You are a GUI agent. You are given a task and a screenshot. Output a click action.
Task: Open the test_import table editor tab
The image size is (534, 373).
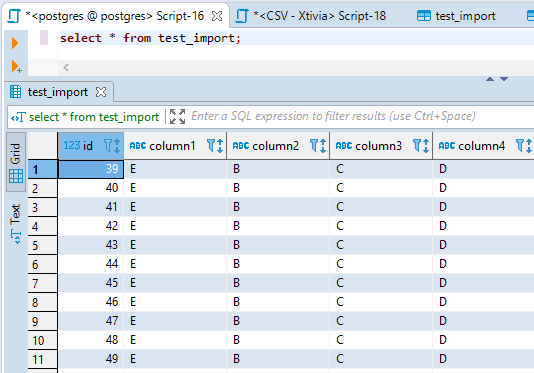(x=456, y=16)
